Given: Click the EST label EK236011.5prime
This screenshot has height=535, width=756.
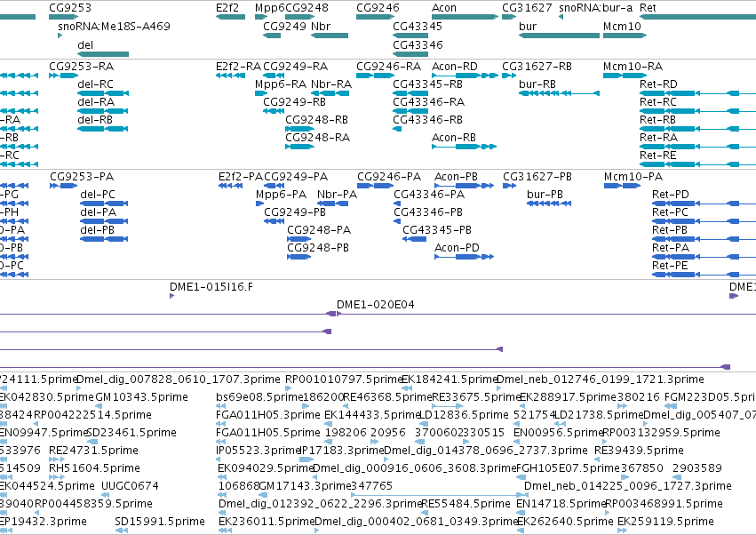Looking at the screenshot, I should click(x=267, y=522).
